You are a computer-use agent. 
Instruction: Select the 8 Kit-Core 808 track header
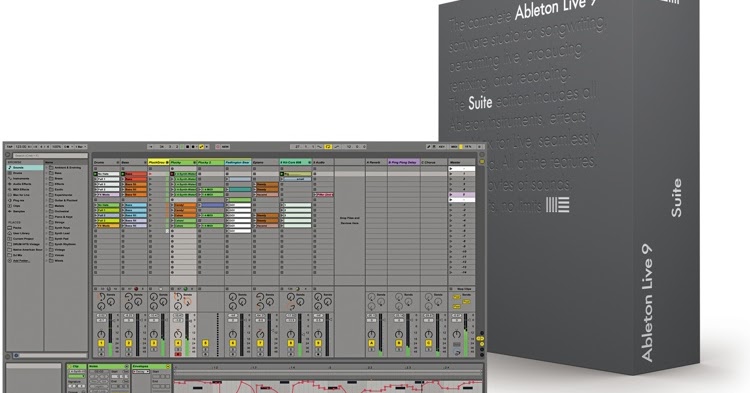(x=296, y=162)
